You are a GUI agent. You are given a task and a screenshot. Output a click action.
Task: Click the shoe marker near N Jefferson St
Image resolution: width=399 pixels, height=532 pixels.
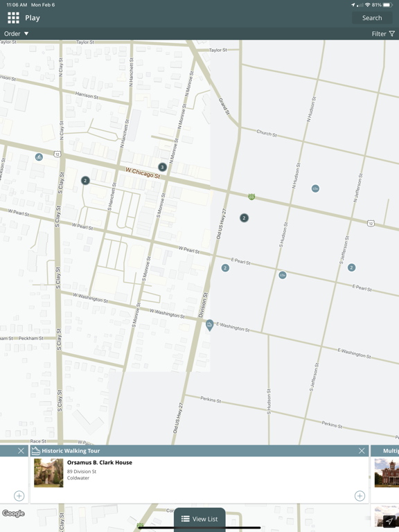coord(315,188)
